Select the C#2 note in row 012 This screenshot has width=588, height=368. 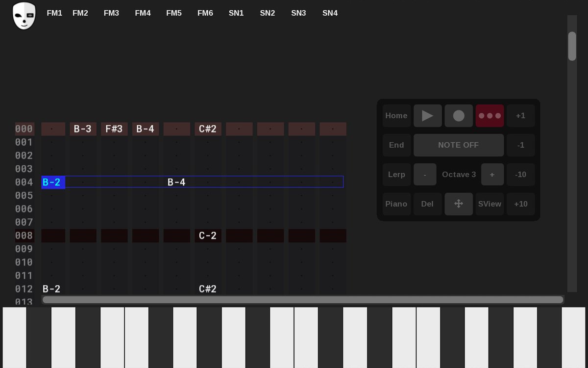click(x=208, y=289)
